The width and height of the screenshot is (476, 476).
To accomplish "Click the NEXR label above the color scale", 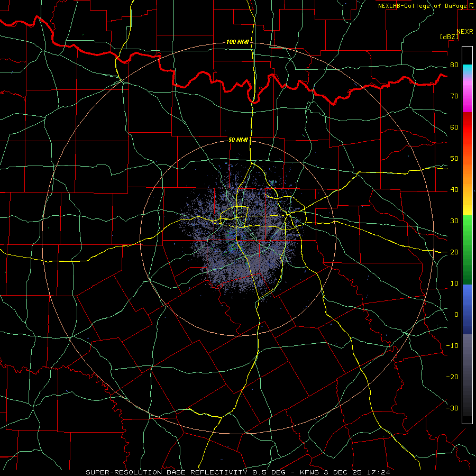I will coord(464,32).
